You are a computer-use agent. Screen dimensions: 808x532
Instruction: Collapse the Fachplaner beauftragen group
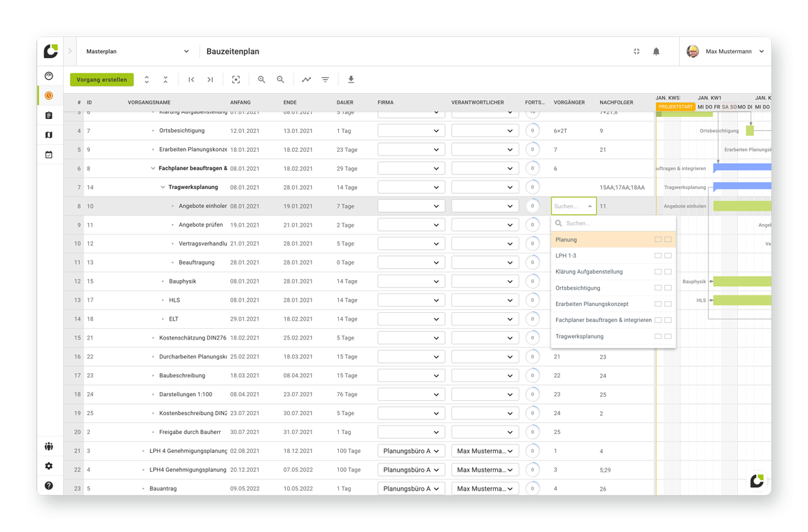[153, 169]
